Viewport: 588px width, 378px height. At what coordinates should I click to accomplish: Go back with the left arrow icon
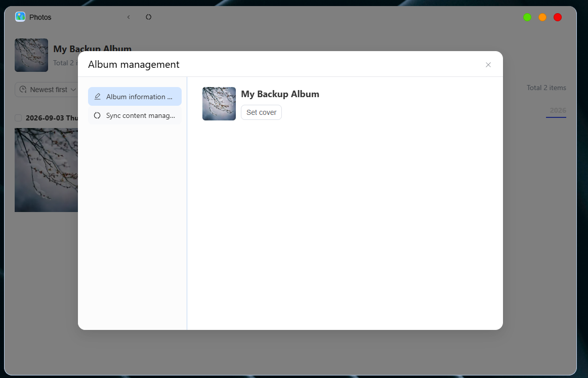(x=129, y=17)
